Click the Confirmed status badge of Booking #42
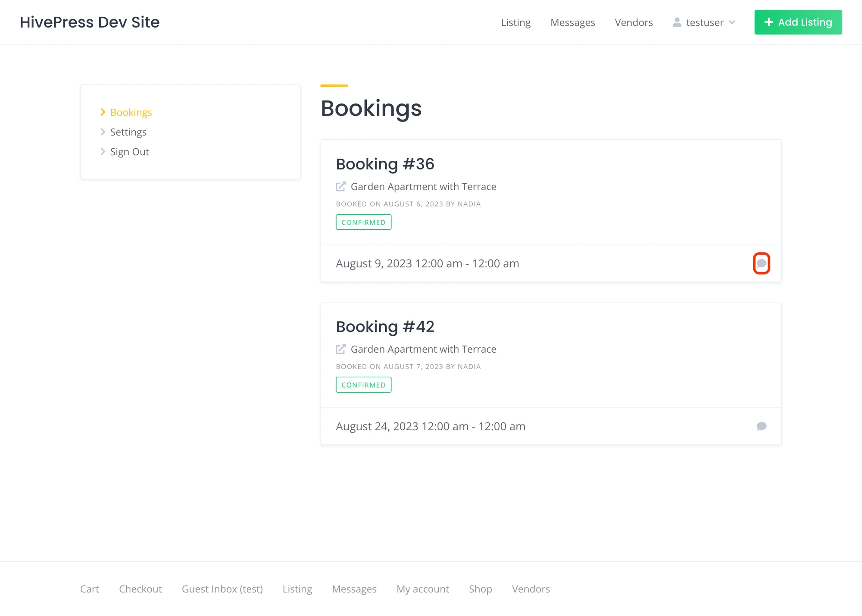The width and height of the screenshot is (862, 616). tap(364, 385)
